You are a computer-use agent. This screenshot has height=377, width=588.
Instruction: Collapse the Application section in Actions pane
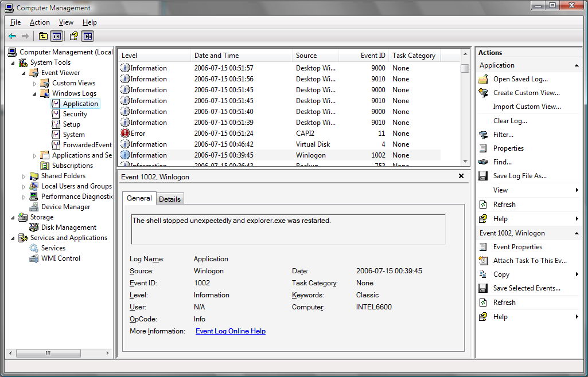[x=577, y=65]
